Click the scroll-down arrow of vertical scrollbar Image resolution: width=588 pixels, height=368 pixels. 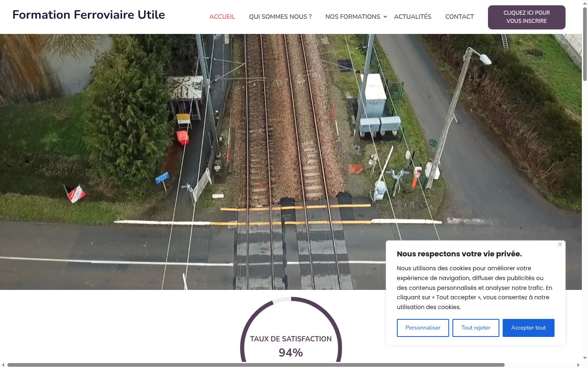(x=585, y=358)
